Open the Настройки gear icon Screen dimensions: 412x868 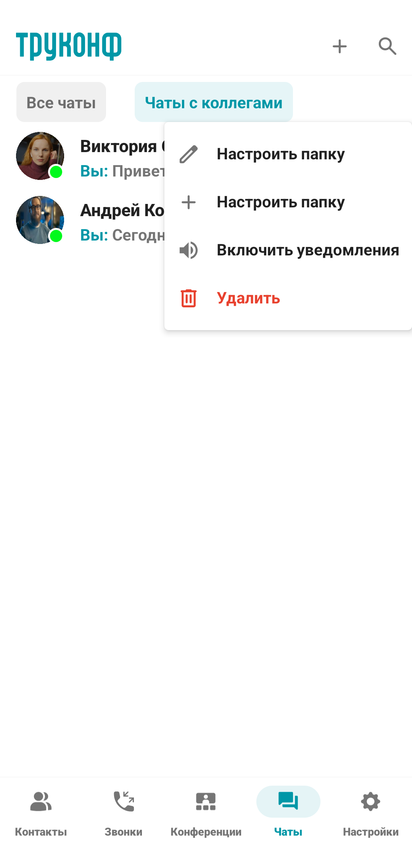point(371,801)
